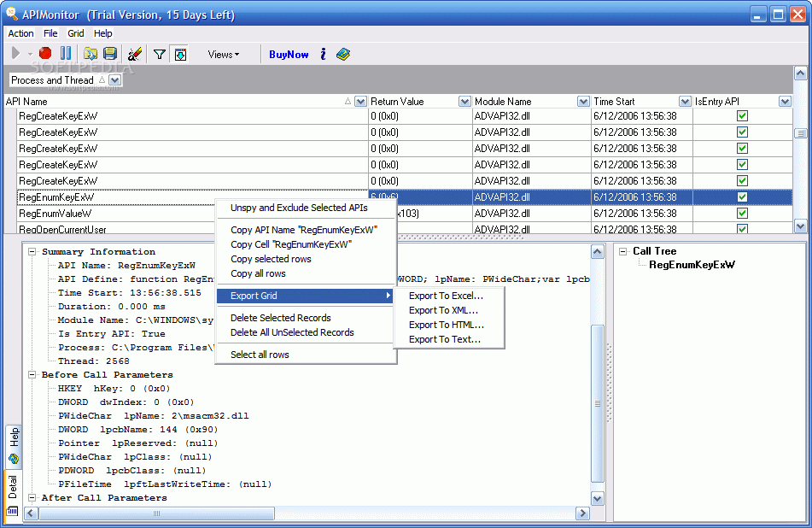This screenshot has height=528, width=812.
Task: Toggle the auto-scroll down-arrow toolbar icon
Action: click(x=180, y=54)
